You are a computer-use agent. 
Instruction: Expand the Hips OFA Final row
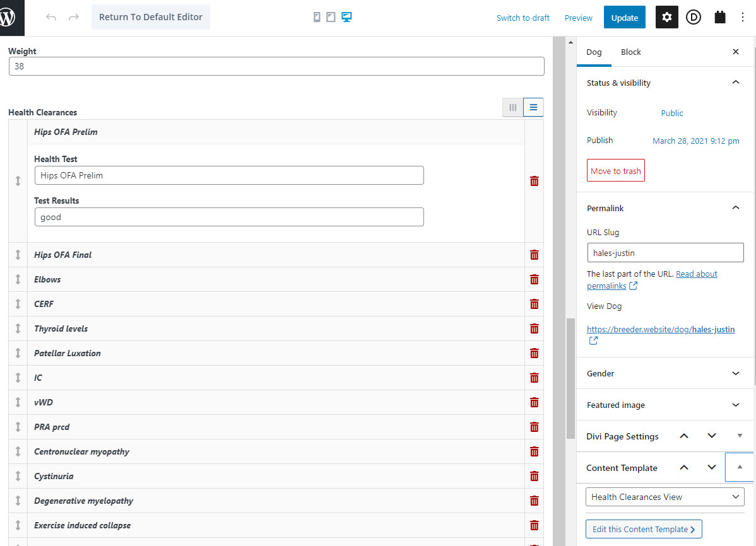point(276,255)
